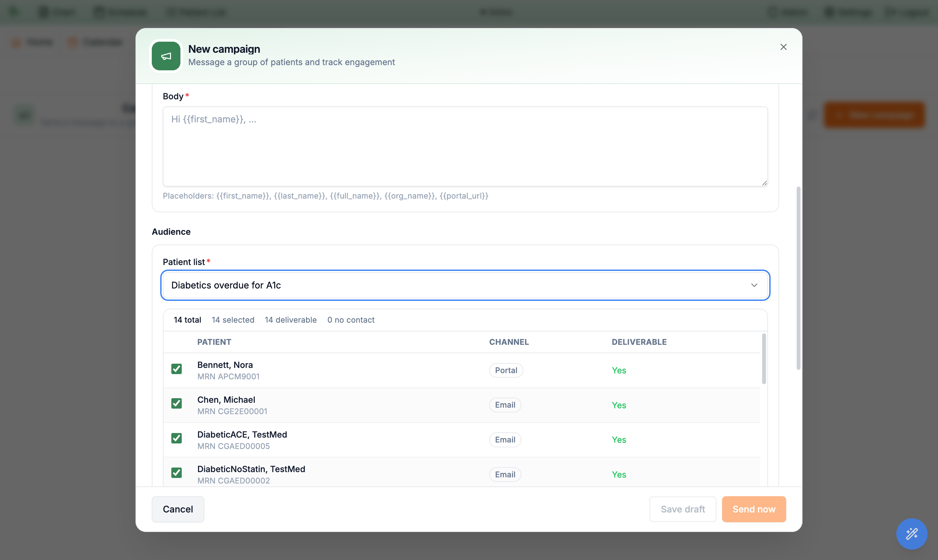Image resolution: width=938 pixels, height=560 pixels.
Task: Click the Email badge for DiabeticNoStatin, TestMed
Action: (x=505, y=474)
